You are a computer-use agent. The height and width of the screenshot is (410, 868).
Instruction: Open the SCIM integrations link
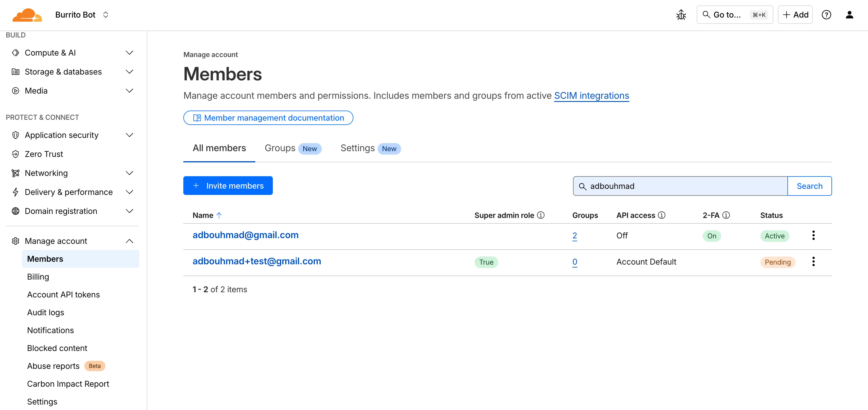tap(591, 95)
